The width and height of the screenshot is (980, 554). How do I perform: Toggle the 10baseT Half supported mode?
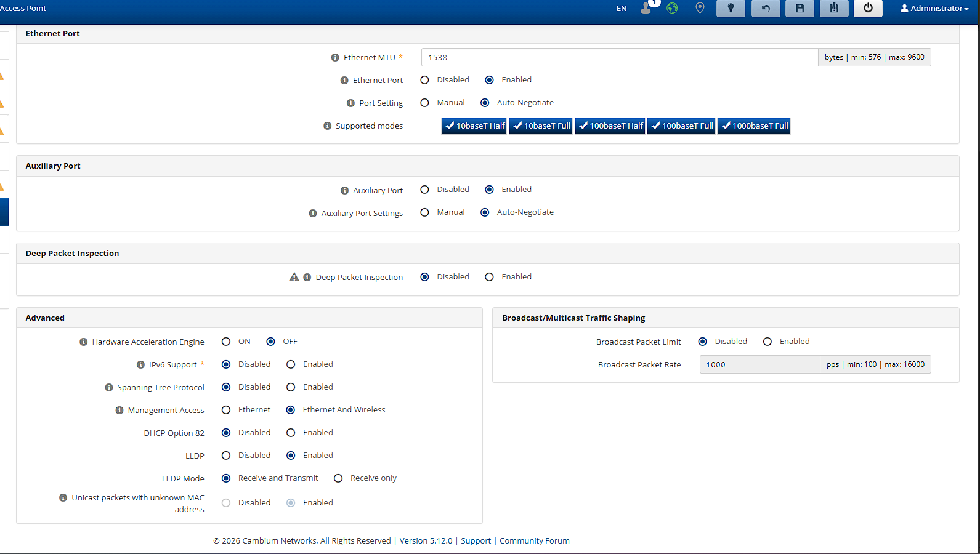pos(474,126)
